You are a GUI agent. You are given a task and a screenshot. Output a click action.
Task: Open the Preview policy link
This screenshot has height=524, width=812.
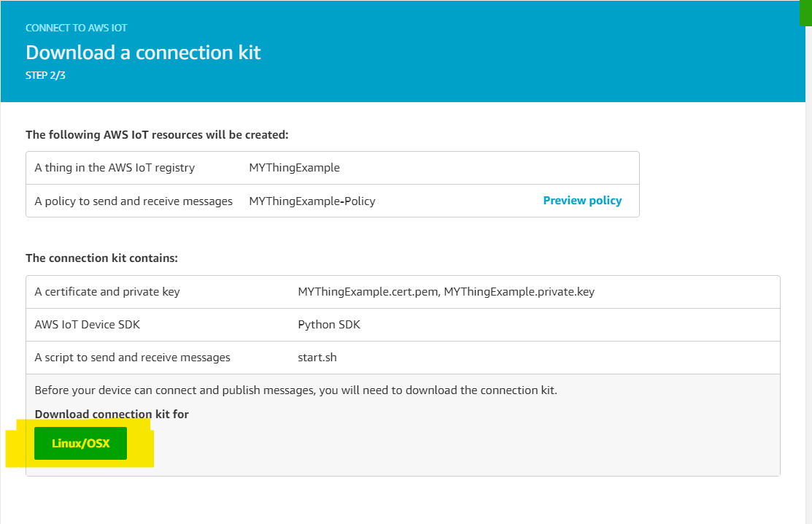(x=582, y=201)
